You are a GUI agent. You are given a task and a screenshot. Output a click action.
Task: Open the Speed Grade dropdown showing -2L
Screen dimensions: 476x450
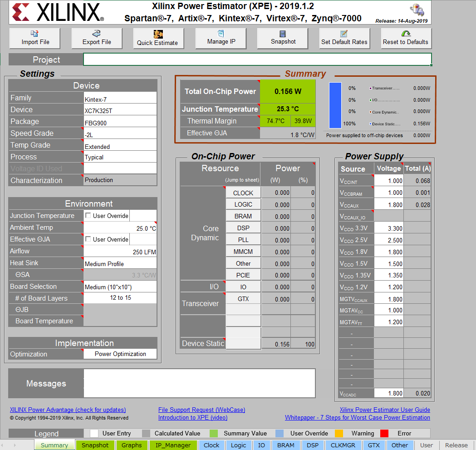pos(120,134)
